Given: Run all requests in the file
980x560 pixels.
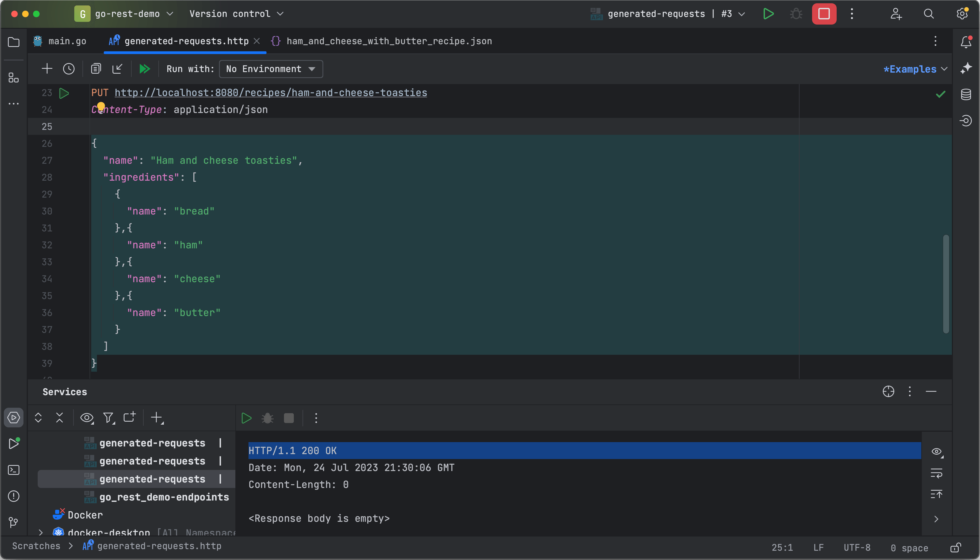Looking at the screenshot, I should click(145, 69).
